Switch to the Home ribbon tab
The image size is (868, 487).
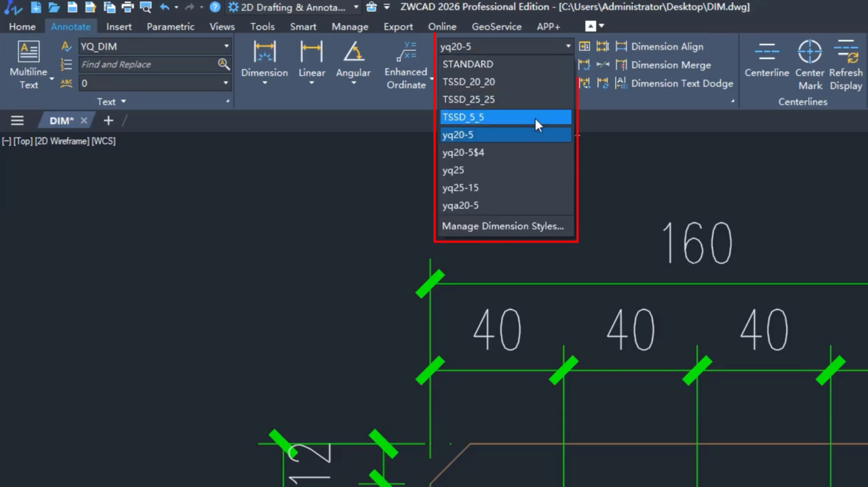(22, 26)
